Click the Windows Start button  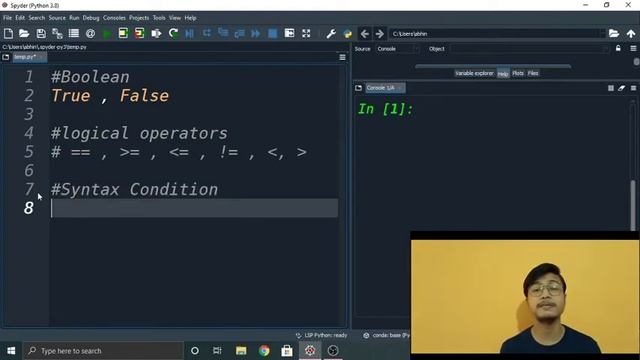[11, 351]
